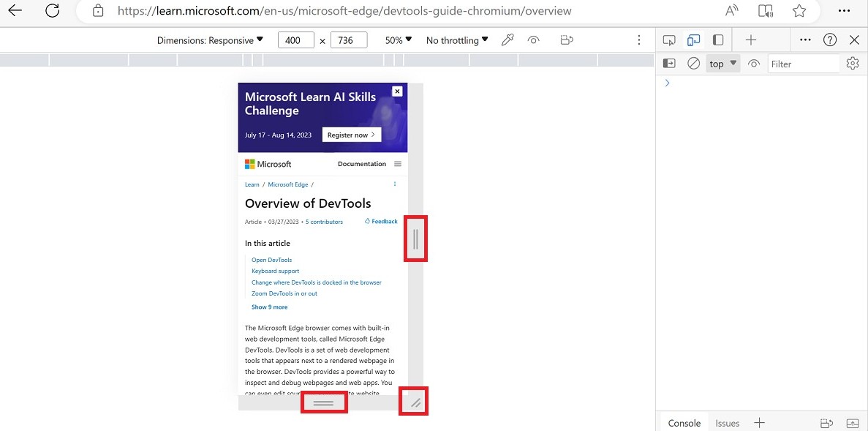Click the color eyedropper icon in device toolbar
This screenshot has height=431, width=868.
pyautogui.click(x=507, y=40)
